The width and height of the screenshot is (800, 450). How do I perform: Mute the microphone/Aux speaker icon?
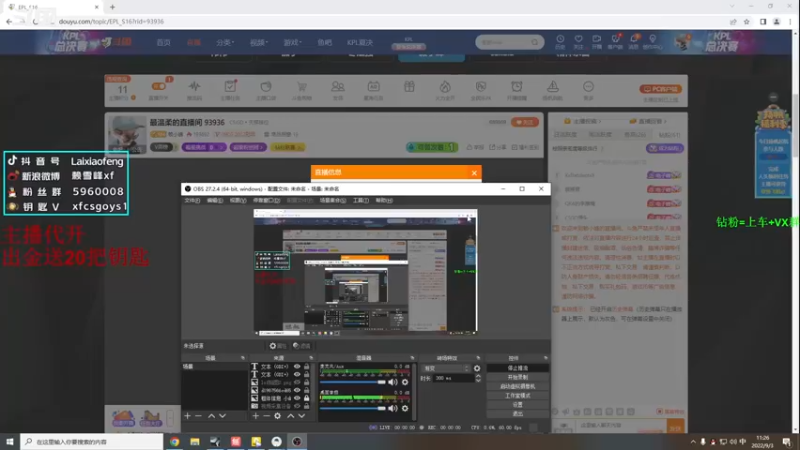point(392,382)
